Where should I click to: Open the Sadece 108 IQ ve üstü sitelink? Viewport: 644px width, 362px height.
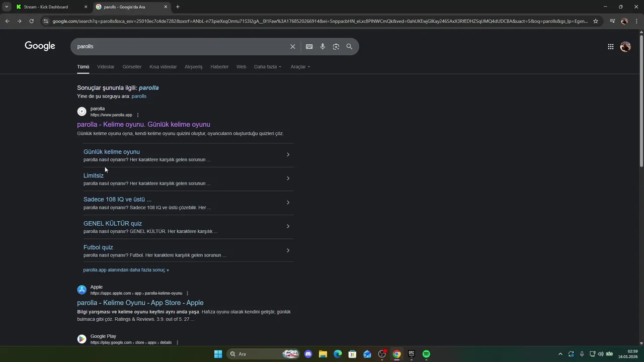[x=117, y=200]
